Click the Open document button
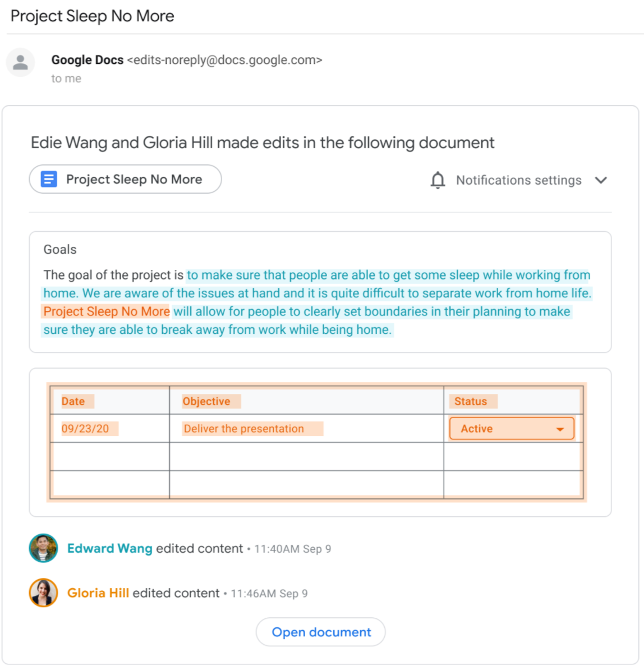The height and width of the screenshot is (670, 644). click(321, 632)
